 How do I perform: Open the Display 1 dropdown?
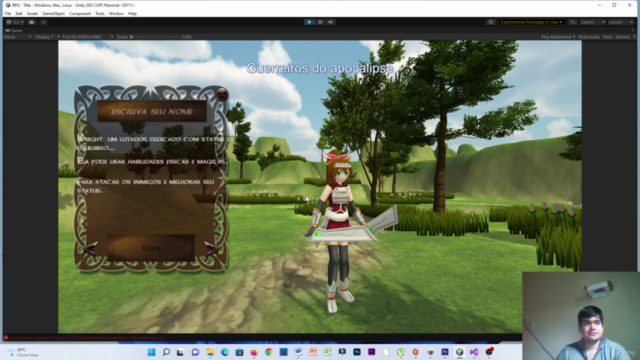47,37
